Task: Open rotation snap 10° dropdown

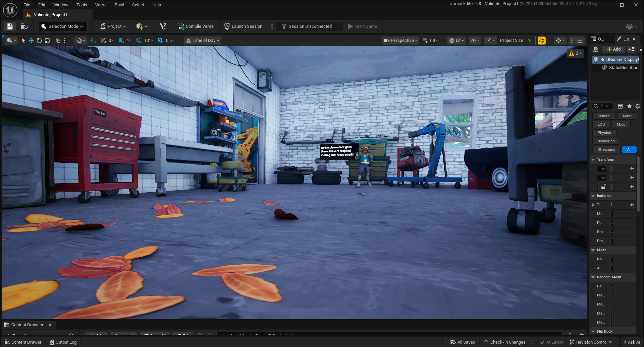Action: (149, 41)
